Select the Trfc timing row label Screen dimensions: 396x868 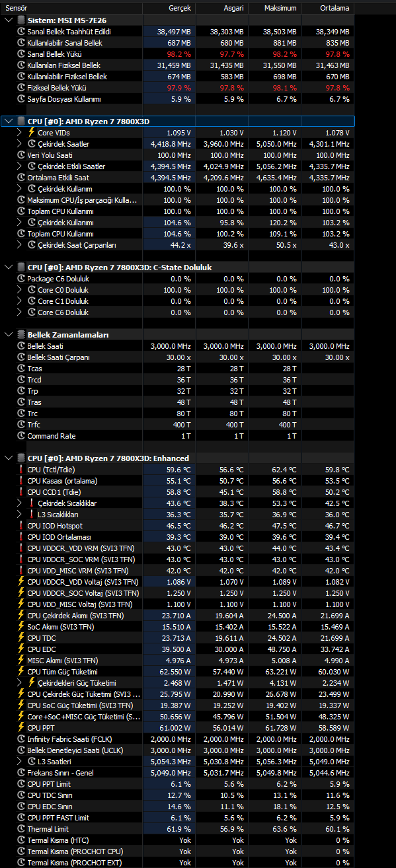[x=34, y=425]
